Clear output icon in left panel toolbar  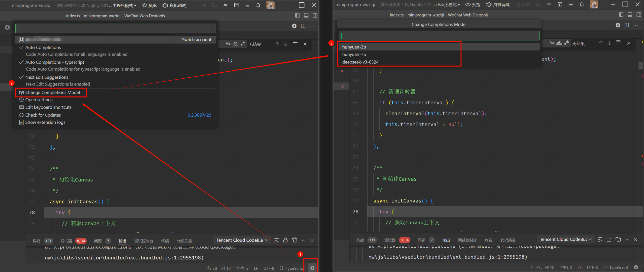click(x=276, y=240)
